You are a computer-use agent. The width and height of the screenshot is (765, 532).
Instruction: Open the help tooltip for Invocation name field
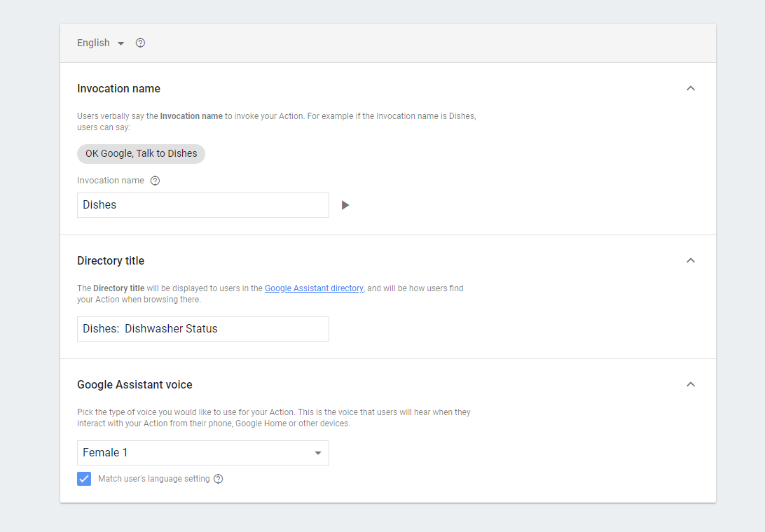coord(156,181)
